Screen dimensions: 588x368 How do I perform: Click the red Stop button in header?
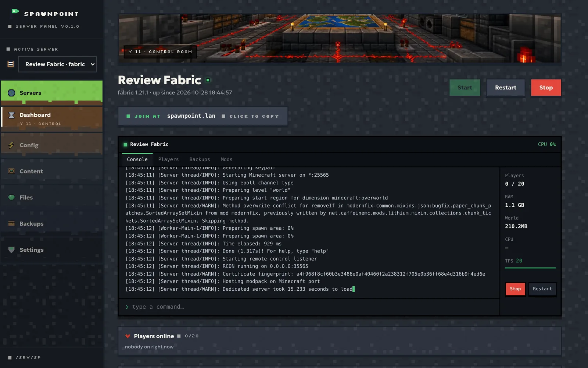pyautogui.click(x=546, y=88)
